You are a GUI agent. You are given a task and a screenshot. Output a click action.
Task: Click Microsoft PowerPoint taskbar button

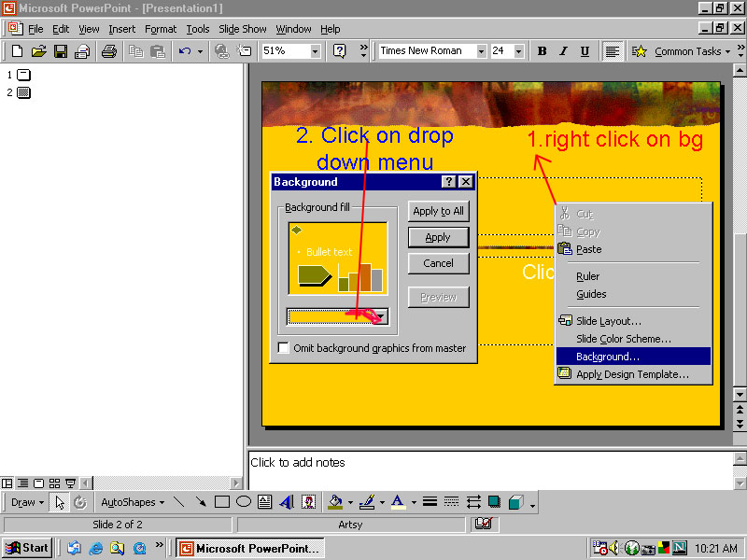click(249, 548)
